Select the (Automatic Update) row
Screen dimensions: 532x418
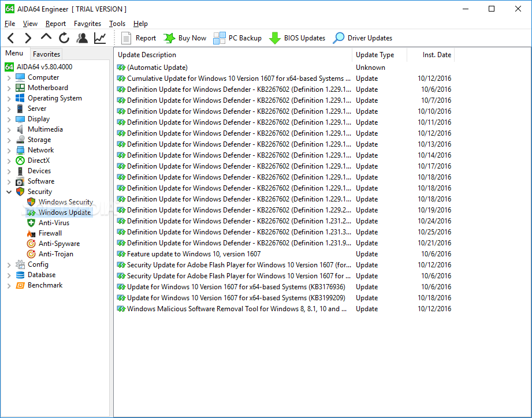pyautogui.click(x=285, y=68)
